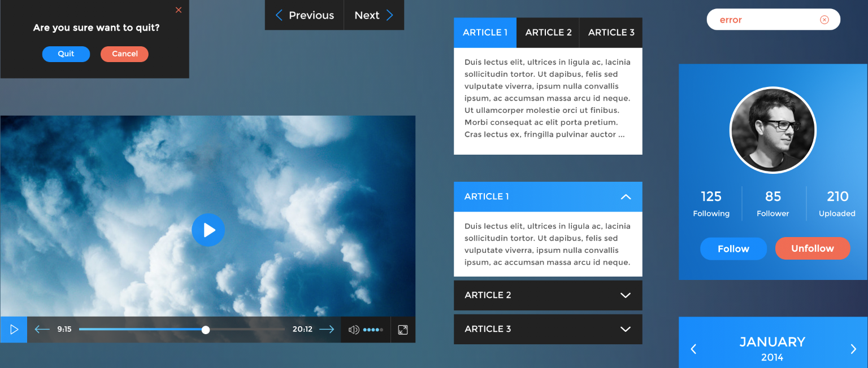Screen dimensions: 868x368
Task: Click the 125 Following count
Action: [x=711, y=204]
